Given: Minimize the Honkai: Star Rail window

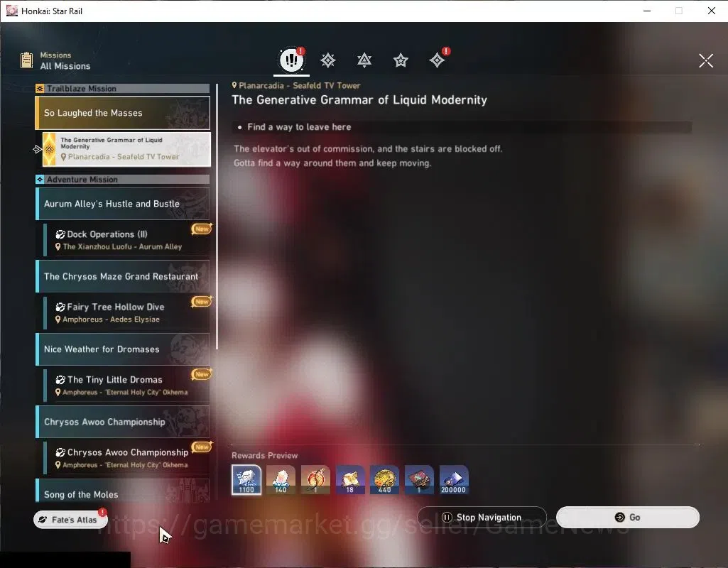Looking at the screenshot, I should point(647,11).
